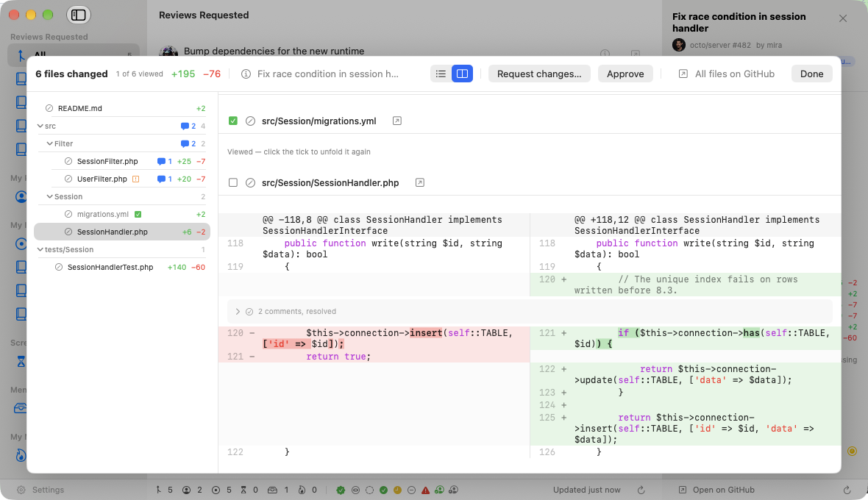Click Request changes button

coord(539,74)
